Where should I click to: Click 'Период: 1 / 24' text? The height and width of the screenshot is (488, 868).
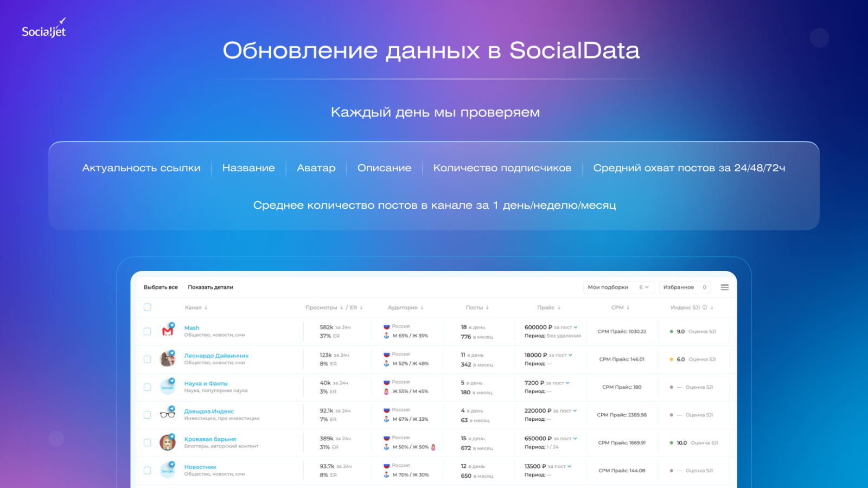point(541,447)
